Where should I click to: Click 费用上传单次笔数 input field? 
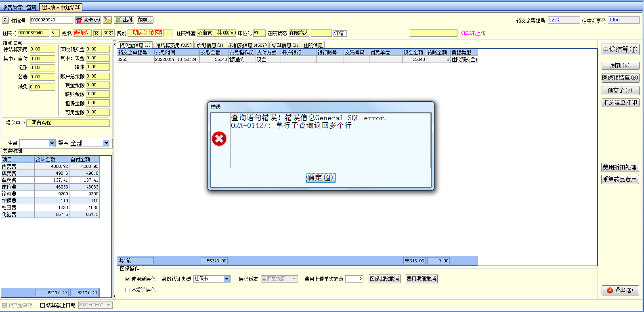tap(354, 279)
